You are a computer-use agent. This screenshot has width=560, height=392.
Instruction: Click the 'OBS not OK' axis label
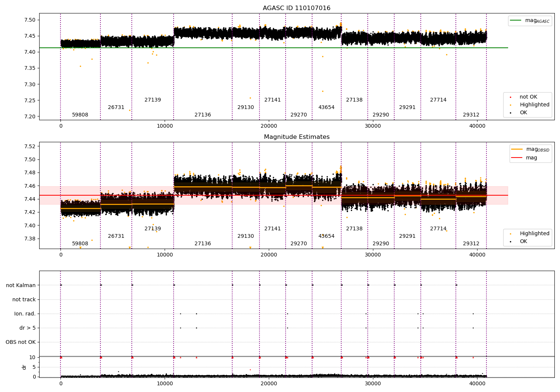point(21,342)
